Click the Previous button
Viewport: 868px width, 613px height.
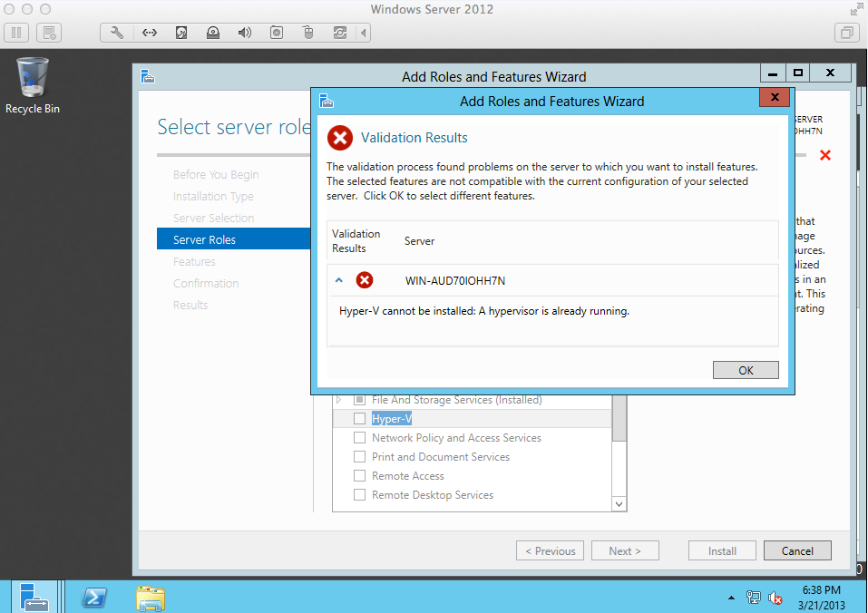(x=550, y=550)
